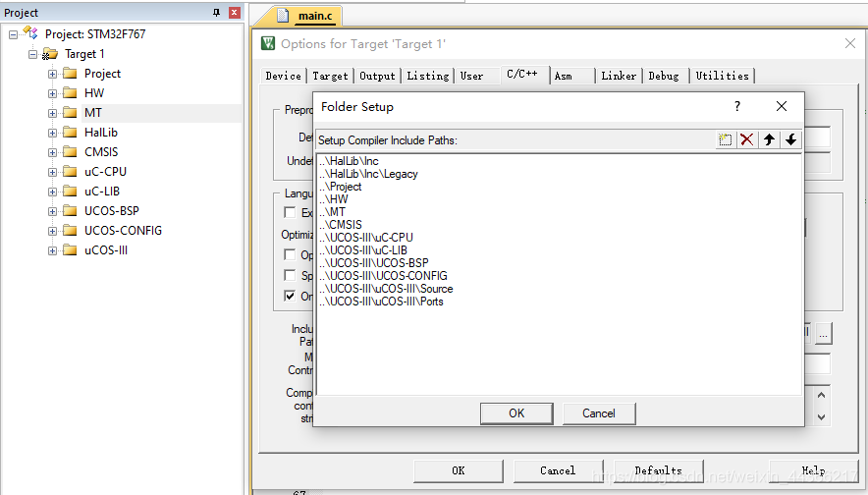Collapse the Project STM32F767 root node
Image resolution: width=868 pixels, height=495 pixels.
click(x=14, y=34)
